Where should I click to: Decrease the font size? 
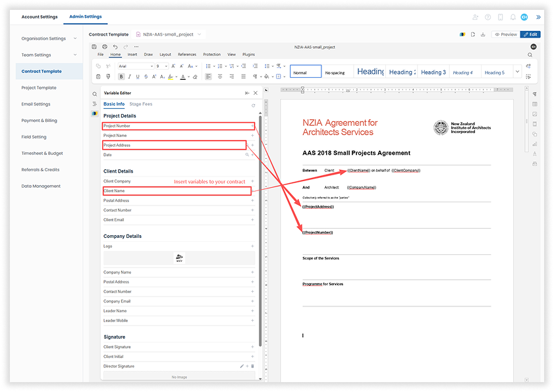coord(182,66)
